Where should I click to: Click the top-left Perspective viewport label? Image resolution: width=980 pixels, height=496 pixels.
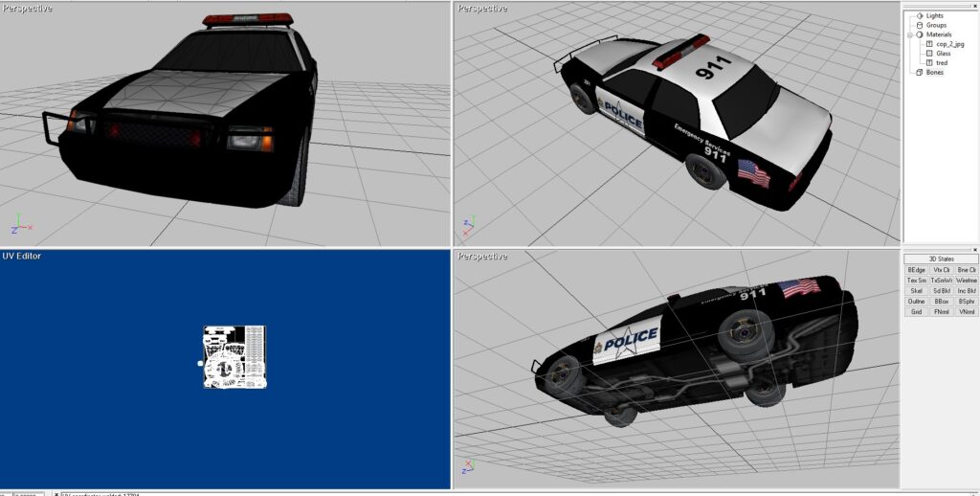coord(27,8)
